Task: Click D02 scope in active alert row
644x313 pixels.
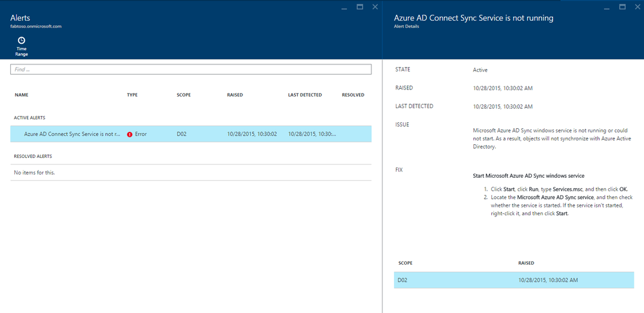Action: click(x=182, y=134)
